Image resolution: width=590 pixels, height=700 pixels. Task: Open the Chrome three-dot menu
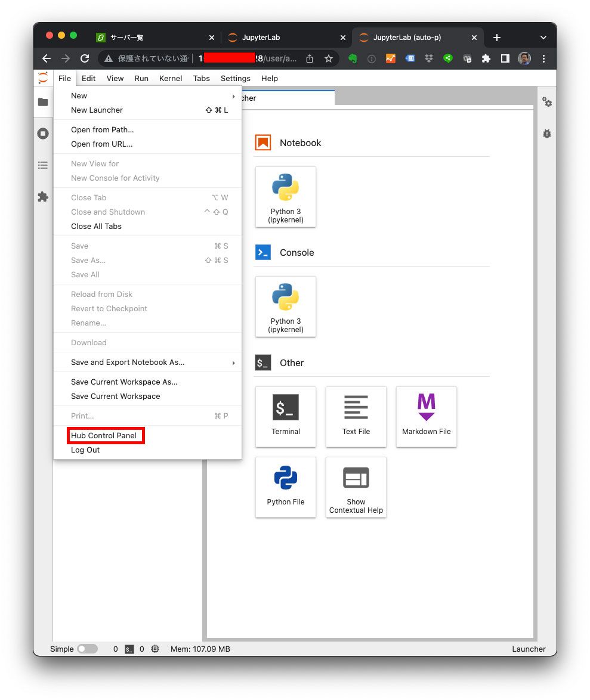click(543, 58)
